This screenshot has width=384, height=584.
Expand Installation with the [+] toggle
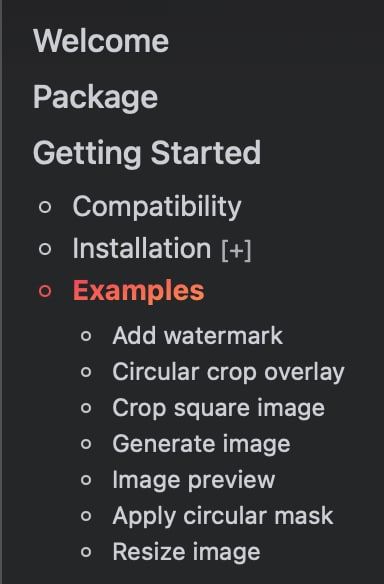pos(236,250)
